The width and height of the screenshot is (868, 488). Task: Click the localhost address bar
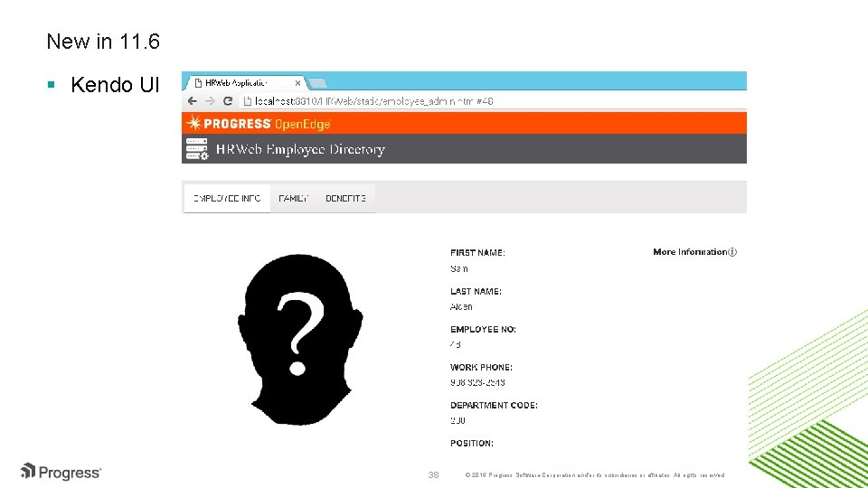(x=493, y=100)
